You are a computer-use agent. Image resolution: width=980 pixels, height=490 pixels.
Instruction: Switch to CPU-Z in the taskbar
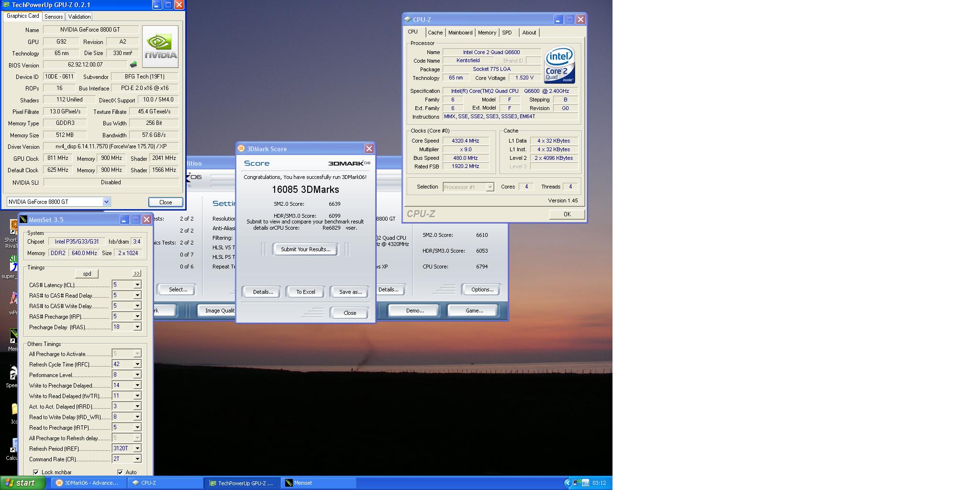pos(166,483)
